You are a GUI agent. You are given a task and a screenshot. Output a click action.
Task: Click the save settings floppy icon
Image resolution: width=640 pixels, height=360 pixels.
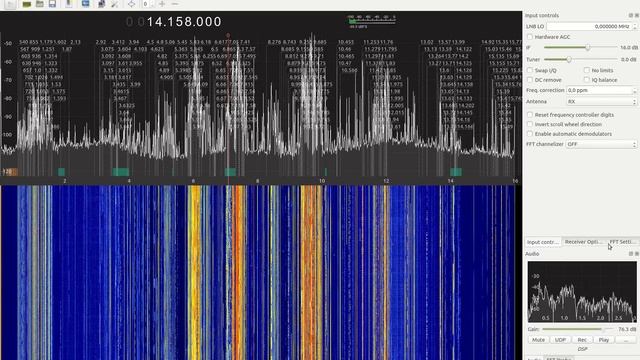[52, 4]
